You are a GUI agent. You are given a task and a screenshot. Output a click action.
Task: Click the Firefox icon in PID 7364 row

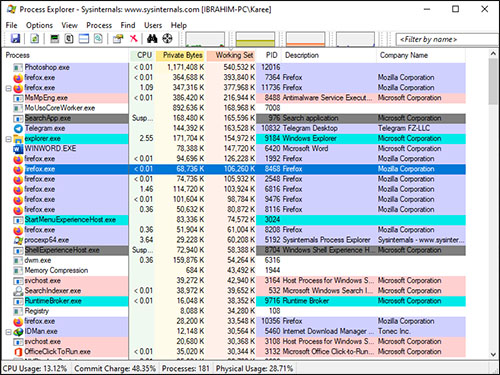point(18,78)
